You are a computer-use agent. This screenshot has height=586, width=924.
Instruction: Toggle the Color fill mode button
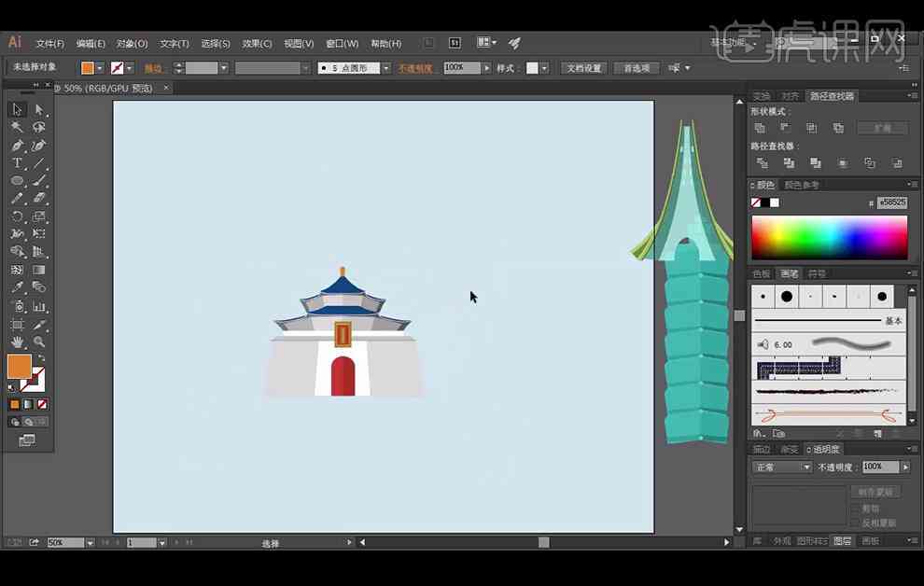(15, 405)
